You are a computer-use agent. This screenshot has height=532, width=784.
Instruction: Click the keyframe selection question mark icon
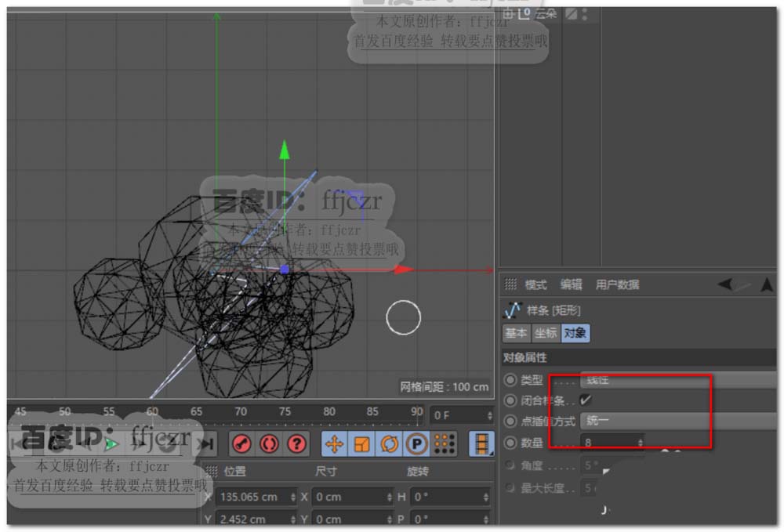(x=296, y=443)
